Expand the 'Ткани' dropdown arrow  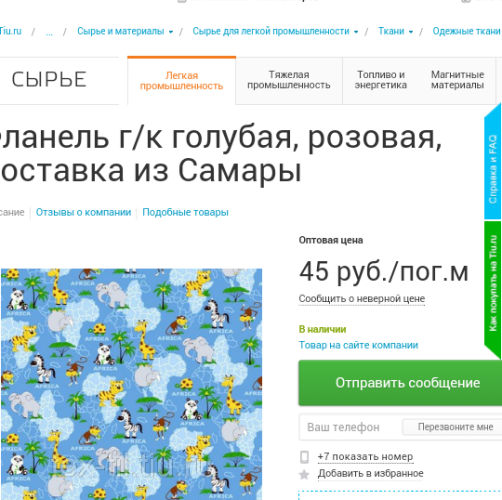point(411,32)
